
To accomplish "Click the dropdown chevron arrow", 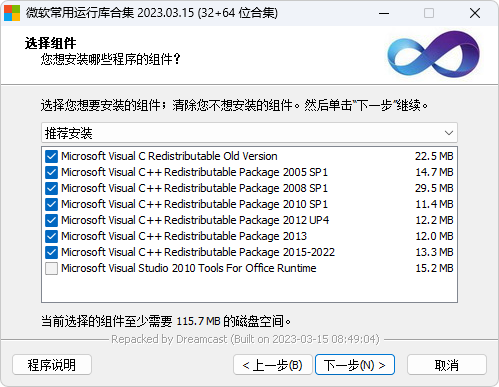I will click(449, 133).
